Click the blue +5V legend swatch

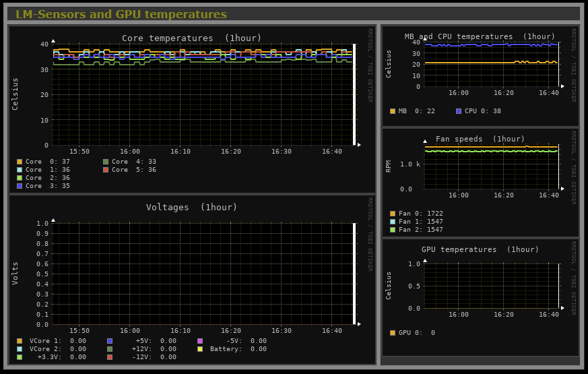110,341
